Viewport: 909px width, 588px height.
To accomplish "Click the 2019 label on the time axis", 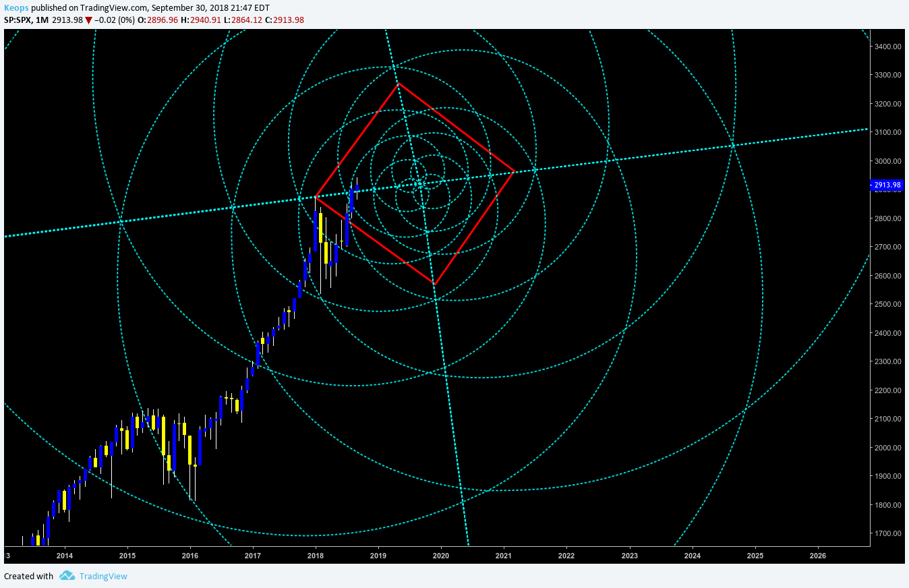I will point(378,556).
